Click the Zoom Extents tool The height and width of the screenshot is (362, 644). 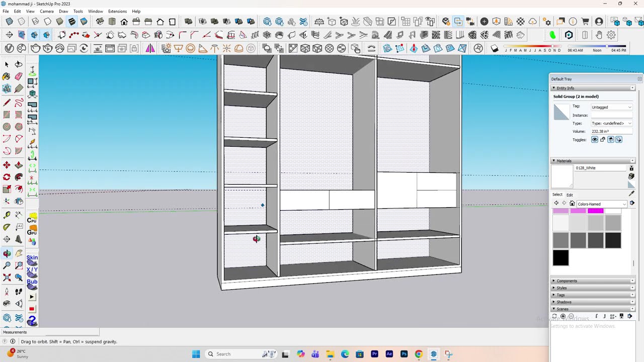tap(7, 278)
